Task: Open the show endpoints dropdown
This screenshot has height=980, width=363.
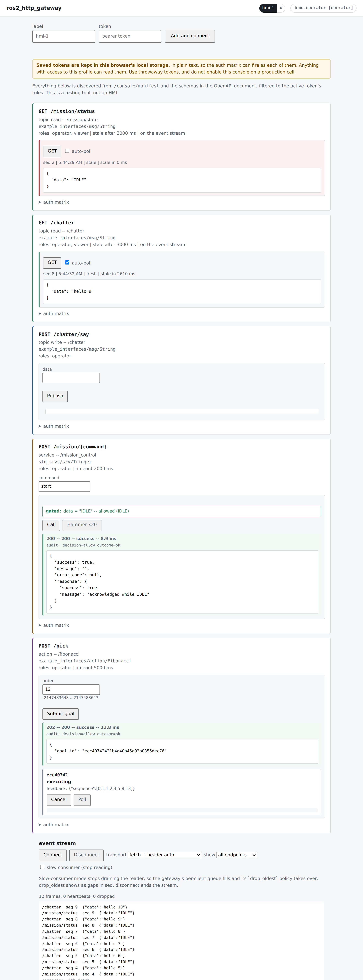Action: (x=237, y=855)
